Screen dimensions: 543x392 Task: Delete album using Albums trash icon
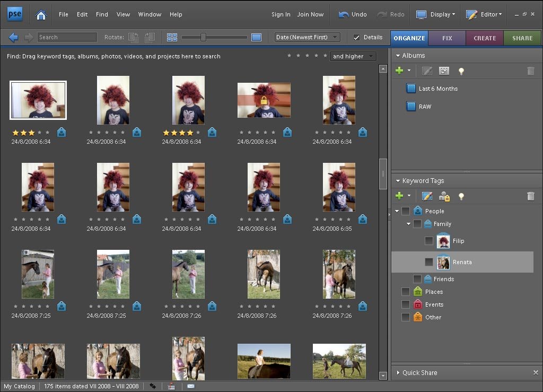coord(530,71)
